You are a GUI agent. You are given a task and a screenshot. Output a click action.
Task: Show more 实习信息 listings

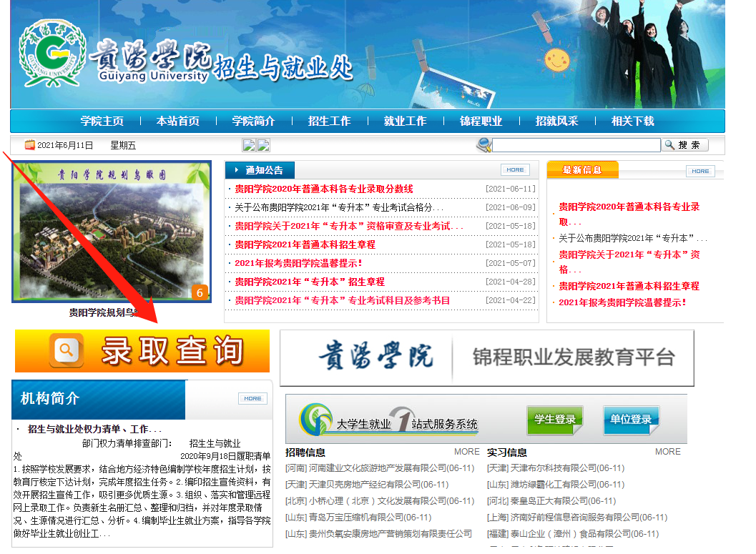(667, 452)
